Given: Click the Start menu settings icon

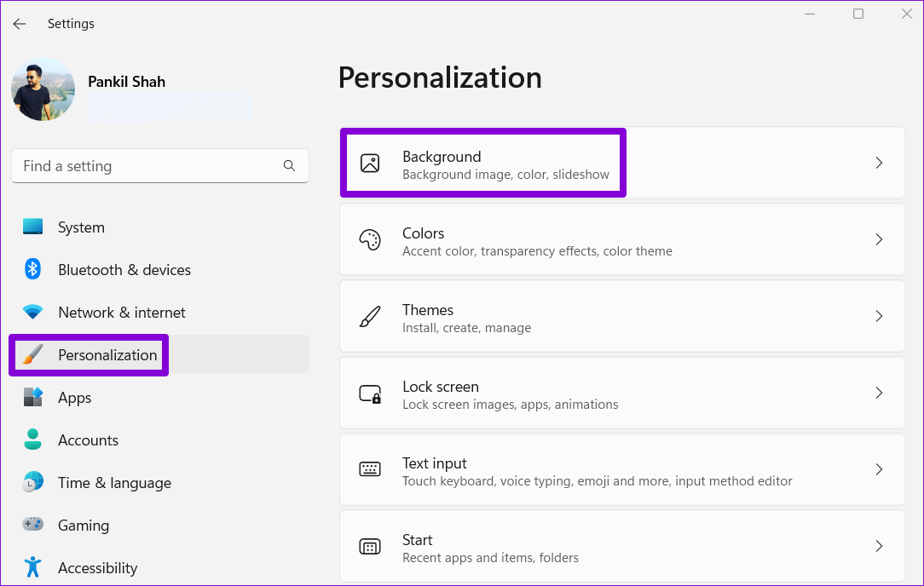Looking at the screenshot, I should pyautogui.click(x=370, y=547).
